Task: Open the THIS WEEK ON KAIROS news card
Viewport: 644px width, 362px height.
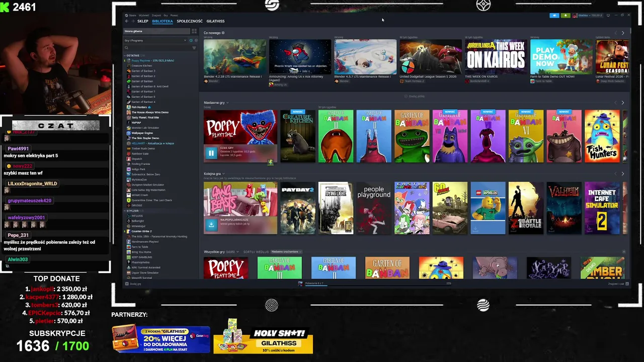Action: click(496, 57)
